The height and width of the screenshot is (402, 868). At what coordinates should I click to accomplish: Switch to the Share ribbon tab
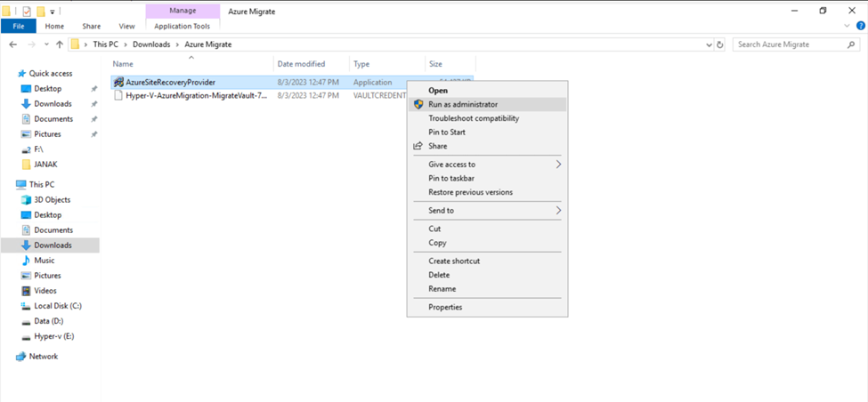92,26
